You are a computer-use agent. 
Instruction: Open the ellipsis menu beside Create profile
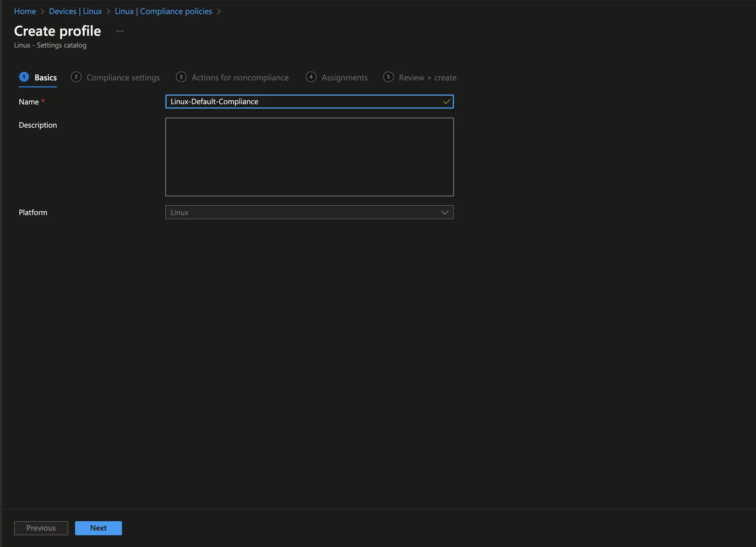(120, 31)
